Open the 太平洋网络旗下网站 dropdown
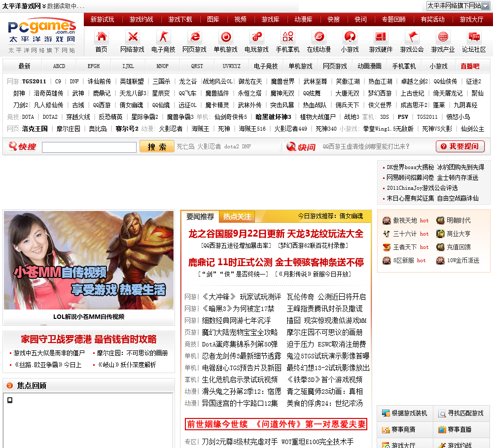Viewport: 493px width, 448px height. pos(458,5)
